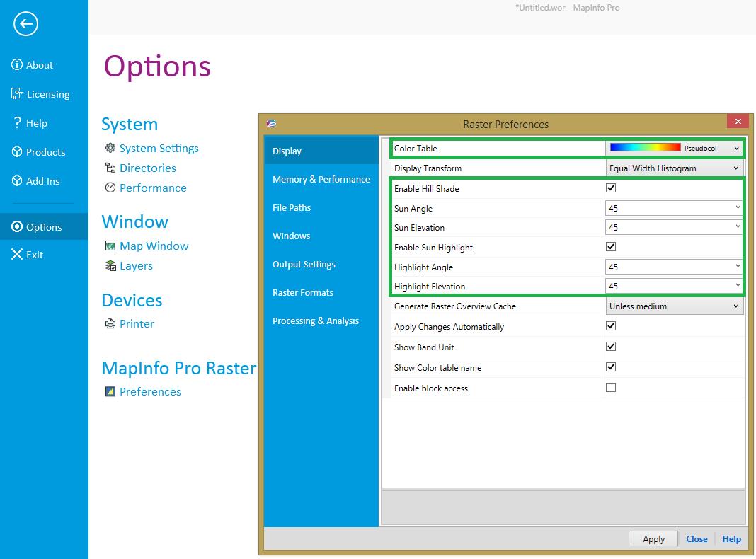The height and width of the screenshot is (559, 756).
Task: Expand the Highlight Angle dropdown arrow
Action: pyautogui.click(x=737, y=266)
